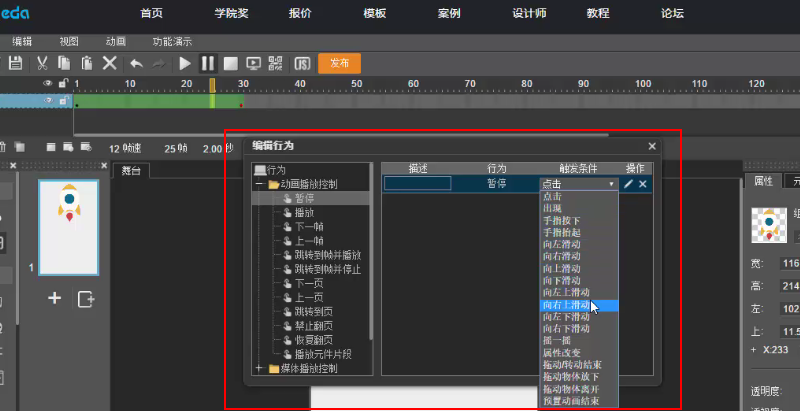Screen dimensions: 800x411
Task: Switch to the 舞台 stage tab
Action: (x=131, y=171)
